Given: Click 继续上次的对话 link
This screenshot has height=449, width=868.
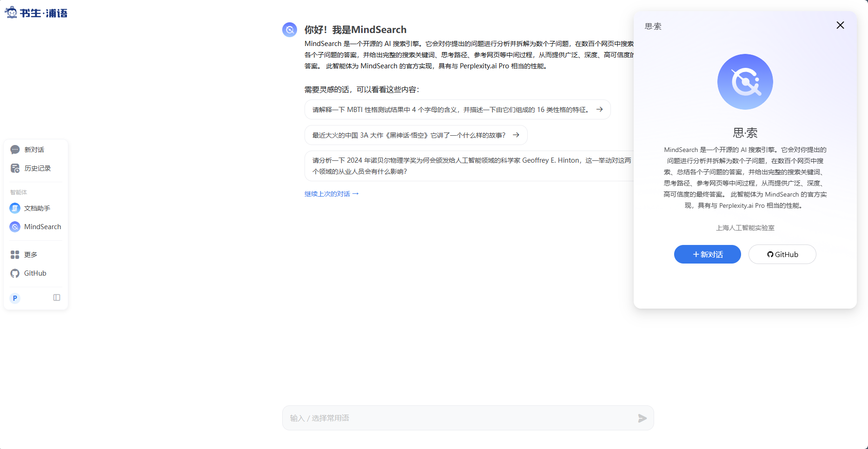Looking at the screenshot, I should coord(331,194).
